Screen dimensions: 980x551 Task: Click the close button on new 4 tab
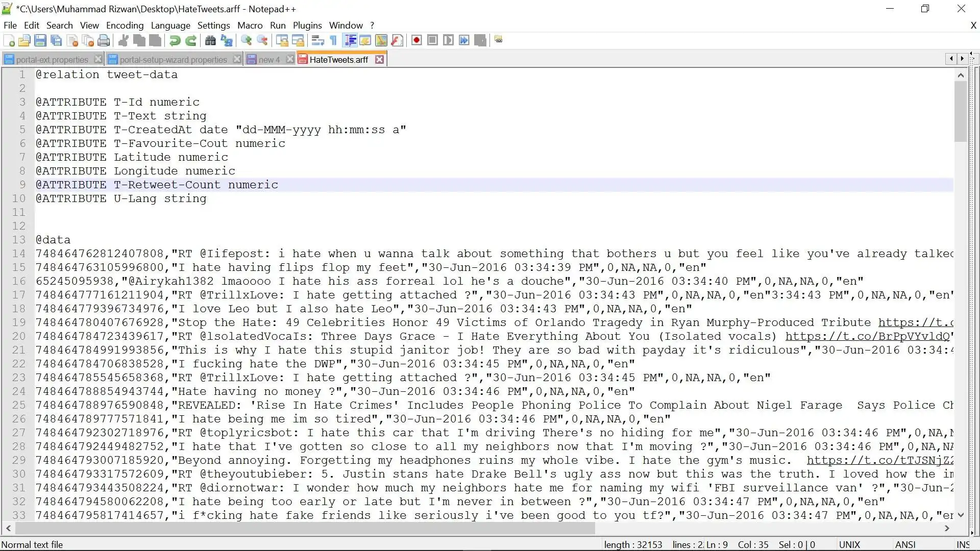(x=290, y=59)
